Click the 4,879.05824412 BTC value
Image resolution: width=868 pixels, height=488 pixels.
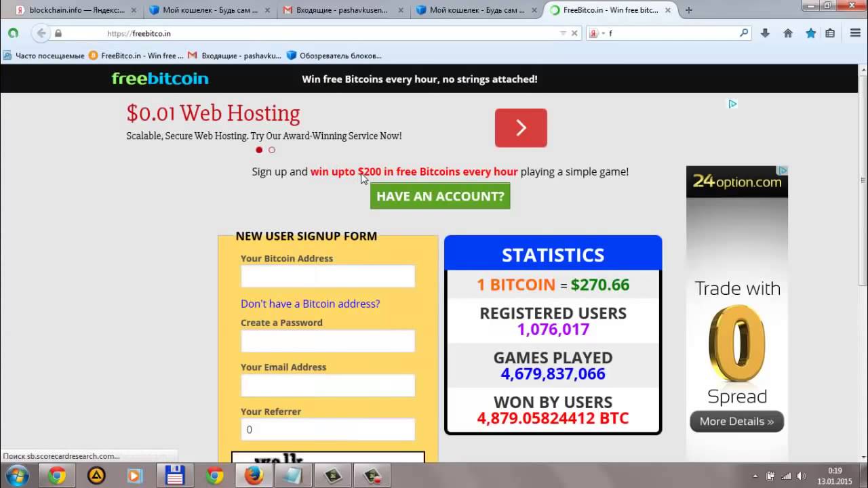pyautogui.click(x=553, y=418)
